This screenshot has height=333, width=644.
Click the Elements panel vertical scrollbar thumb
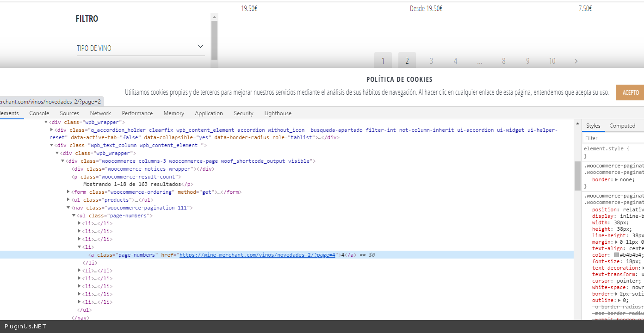pos(577,176)
